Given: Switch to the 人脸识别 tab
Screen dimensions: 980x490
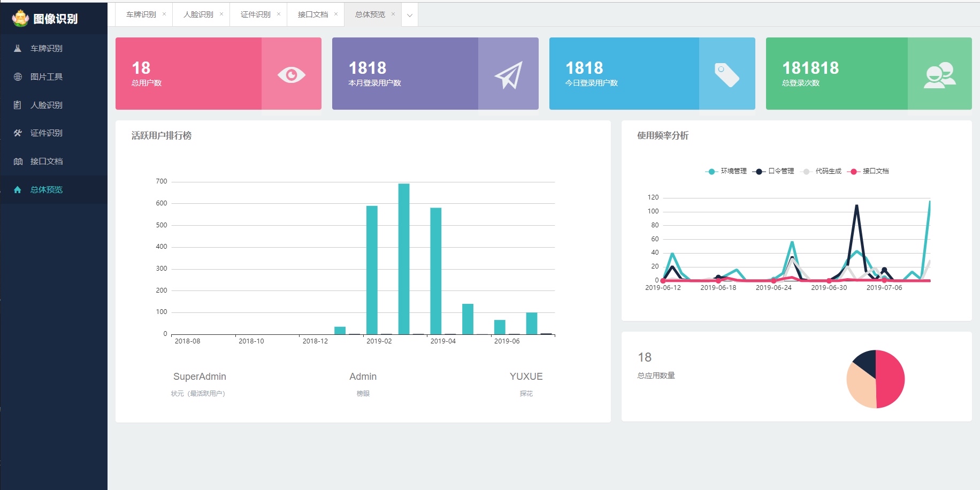Looking at the screenshot, I should (x=198, y=14).
